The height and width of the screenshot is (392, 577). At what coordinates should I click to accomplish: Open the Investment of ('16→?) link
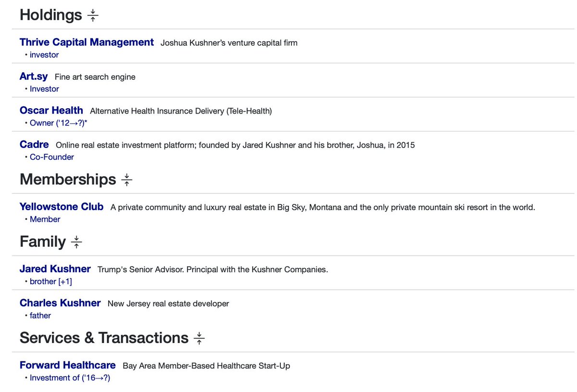tap(70, 378)
